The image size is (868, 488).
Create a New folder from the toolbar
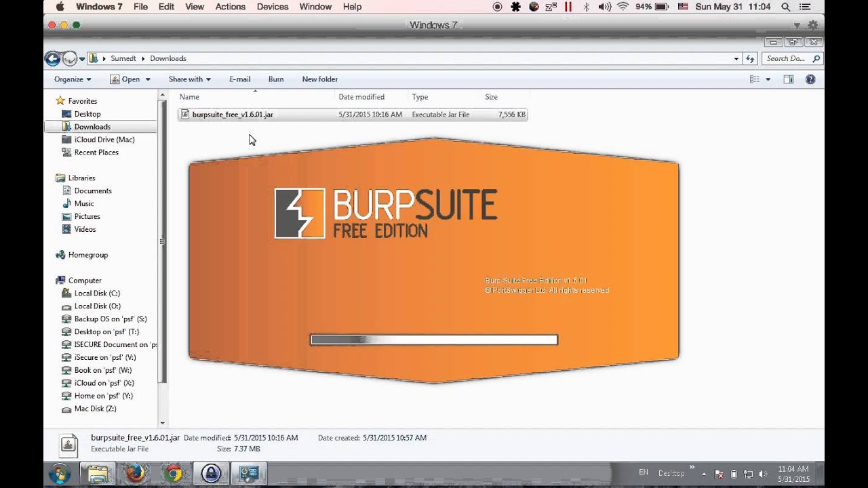319,79
